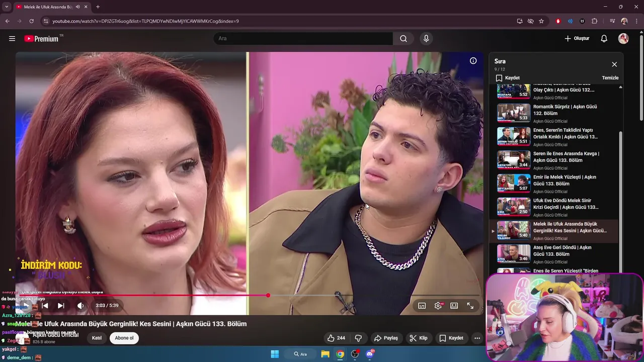
Task: Open Chrome media controls icon
Action: pyautogui.click(x=612, y=21)
